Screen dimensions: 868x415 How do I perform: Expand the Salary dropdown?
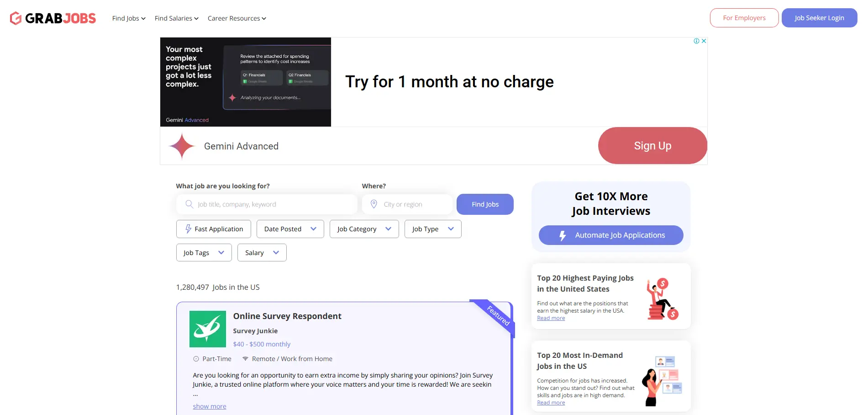[262, 253]
